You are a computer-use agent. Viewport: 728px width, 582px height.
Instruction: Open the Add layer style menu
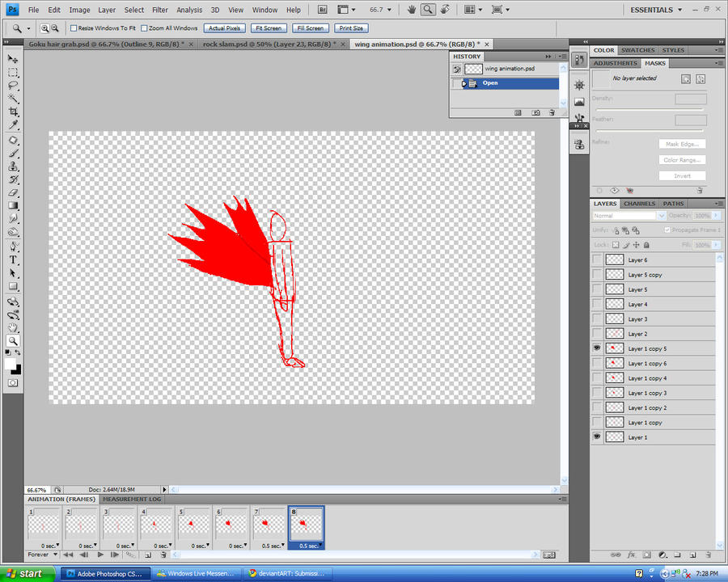[x=633, y=557]
